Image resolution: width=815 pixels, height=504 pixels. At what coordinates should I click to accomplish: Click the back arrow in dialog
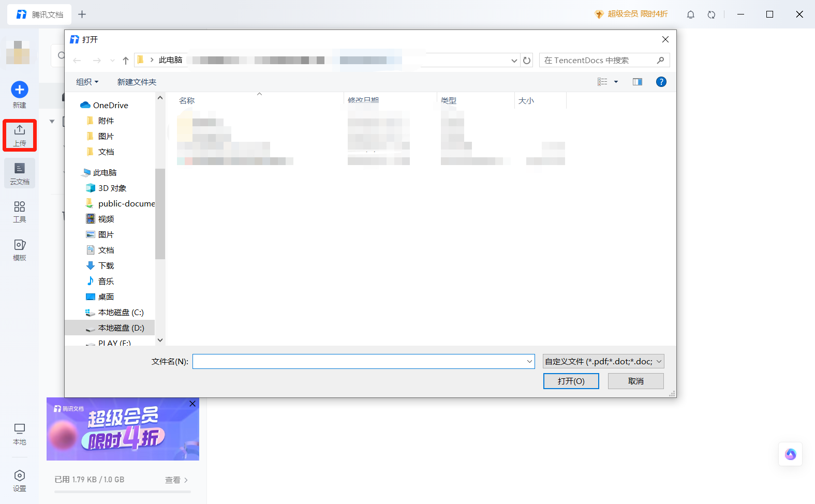77,61
